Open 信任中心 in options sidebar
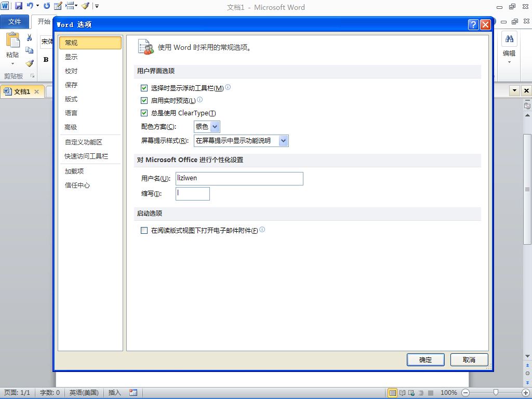The height and width of the screenshot is (399, 532). [90, 185]
